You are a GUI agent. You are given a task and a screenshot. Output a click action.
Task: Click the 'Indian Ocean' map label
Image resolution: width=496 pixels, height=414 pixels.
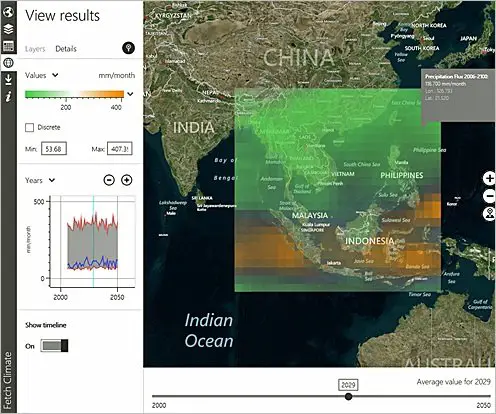click(209, 331)
